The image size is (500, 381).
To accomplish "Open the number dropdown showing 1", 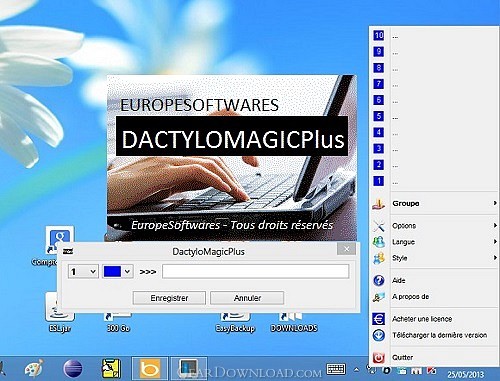I will (x=83, y=272).
